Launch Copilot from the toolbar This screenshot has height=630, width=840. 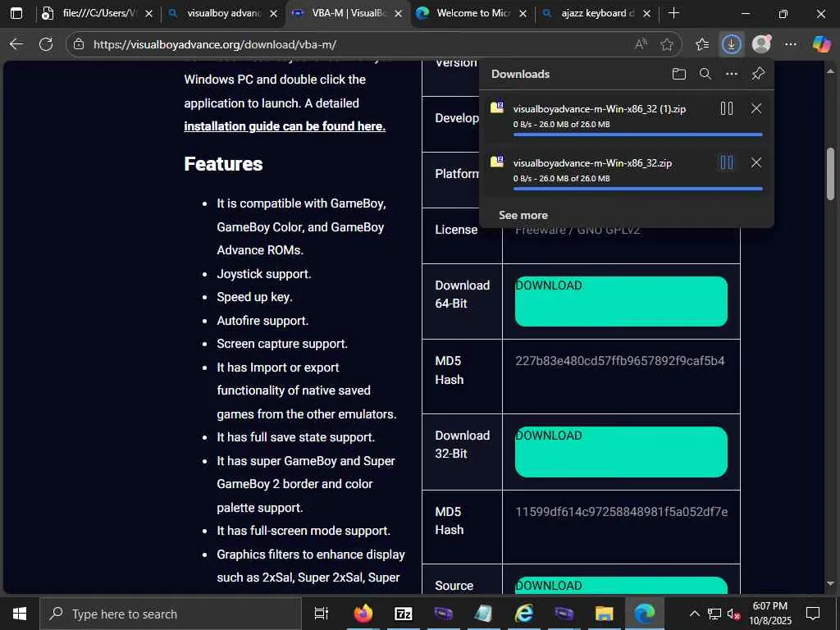coord(821,44)
